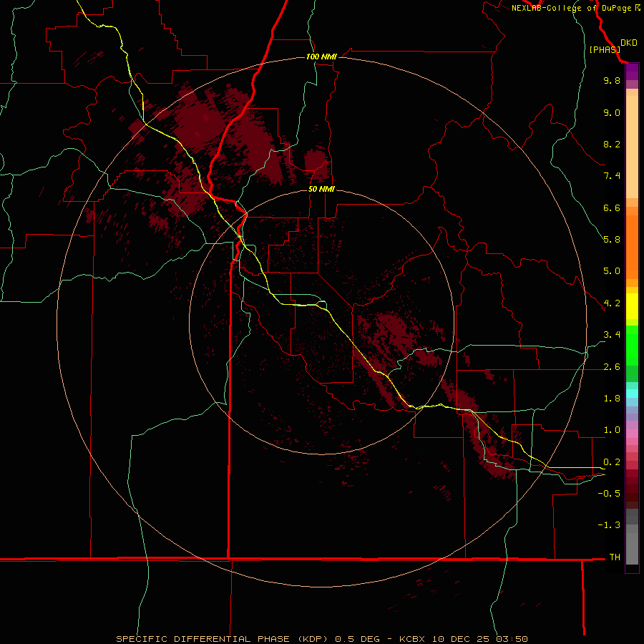Click the 5.0 scale value
The image size is (644, 644).
click(612, 271)
